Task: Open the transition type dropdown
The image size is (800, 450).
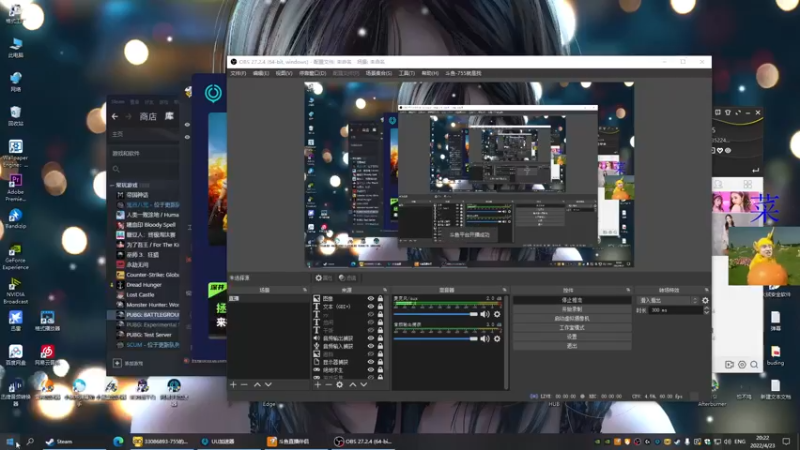Action: click(x=668, y=301)
